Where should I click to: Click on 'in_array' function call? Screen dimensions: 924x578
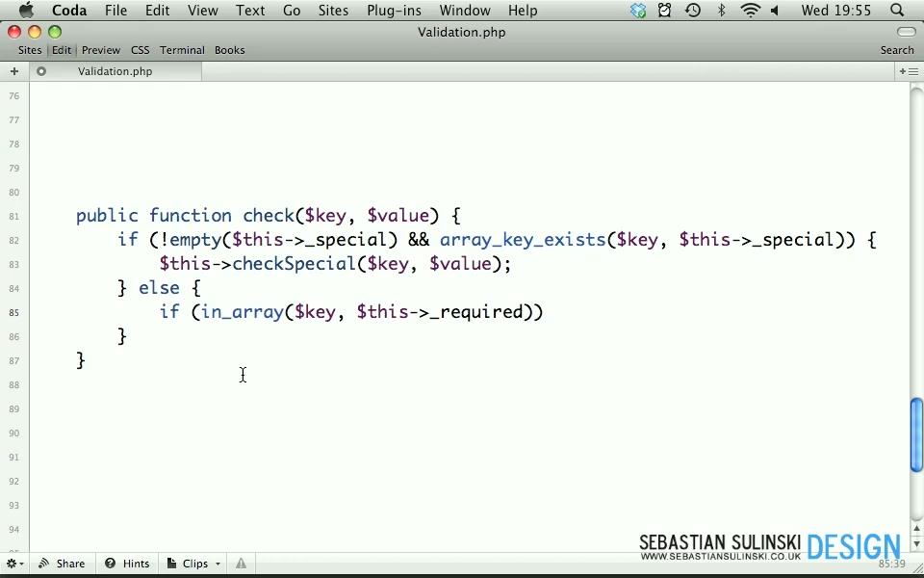(243, 311)
